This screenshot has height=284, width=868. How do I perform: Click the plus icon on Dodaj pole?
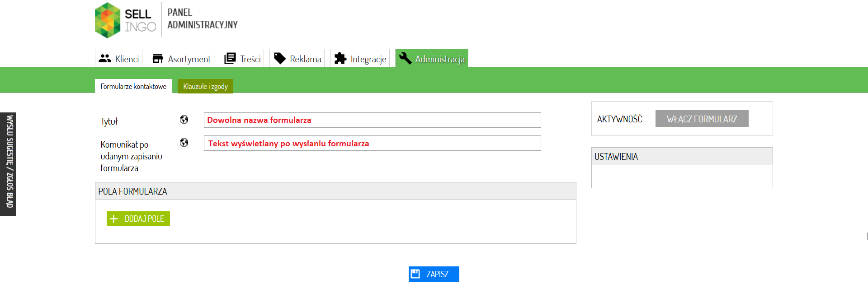coord(113,219)
